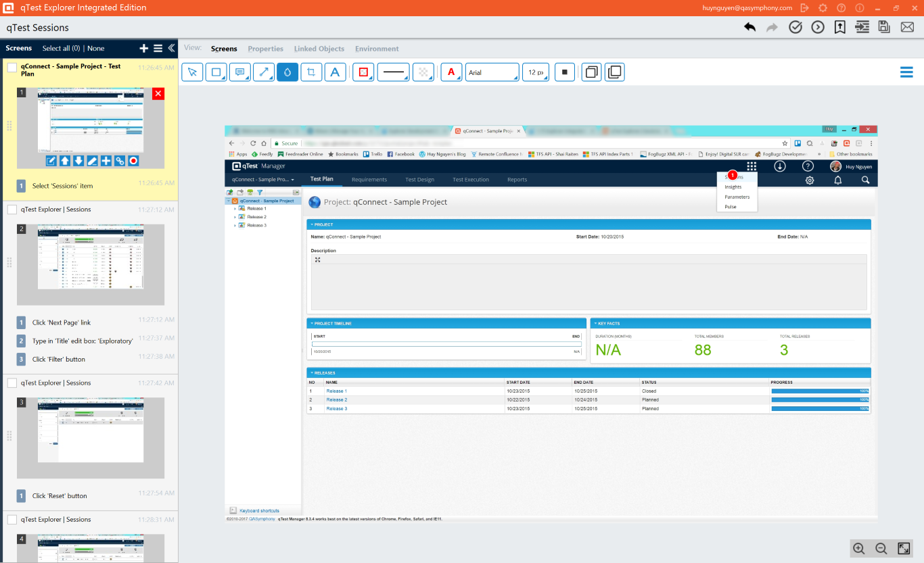
Task: Check the qConnect Sample Project screen checkbox
Action: [12, 68]
